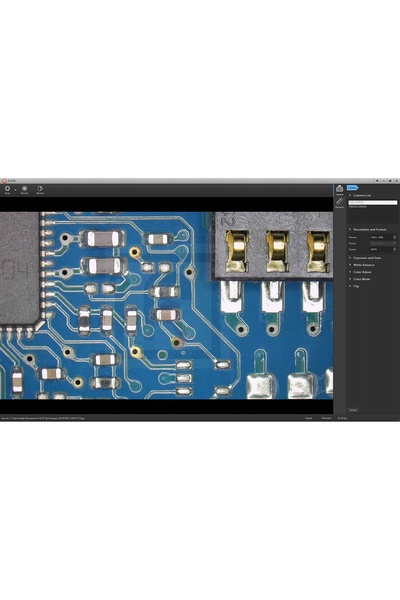Open the Preview resolution dropdown
Viewport: 400px width, 600px height.
tap(383, 238)
